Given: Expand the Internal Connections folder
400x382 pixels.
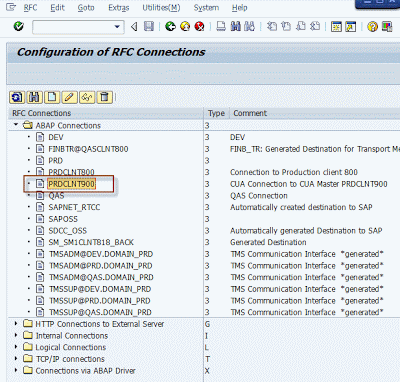Looking at the screenshot, I should tap(16, 335).
